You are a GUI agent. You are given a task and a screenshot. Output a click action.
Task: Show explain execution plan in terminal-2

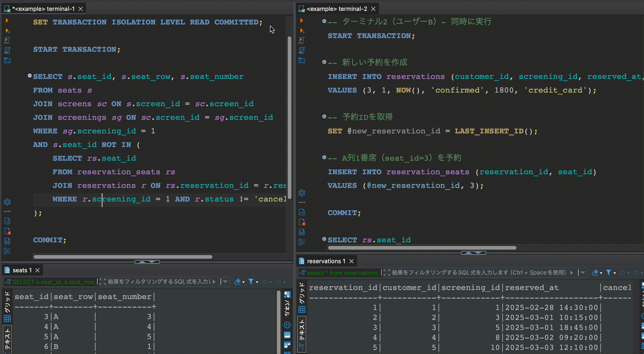pyautogui.click(x=302, y=51)
